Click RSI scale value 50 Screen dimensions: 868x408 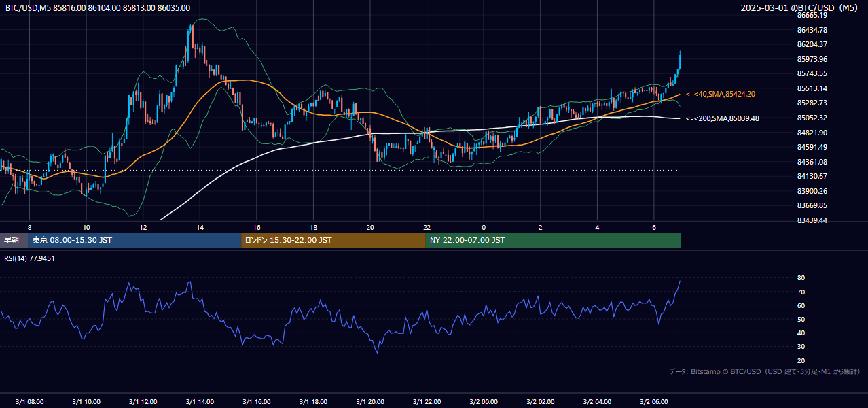click(801, 319)
